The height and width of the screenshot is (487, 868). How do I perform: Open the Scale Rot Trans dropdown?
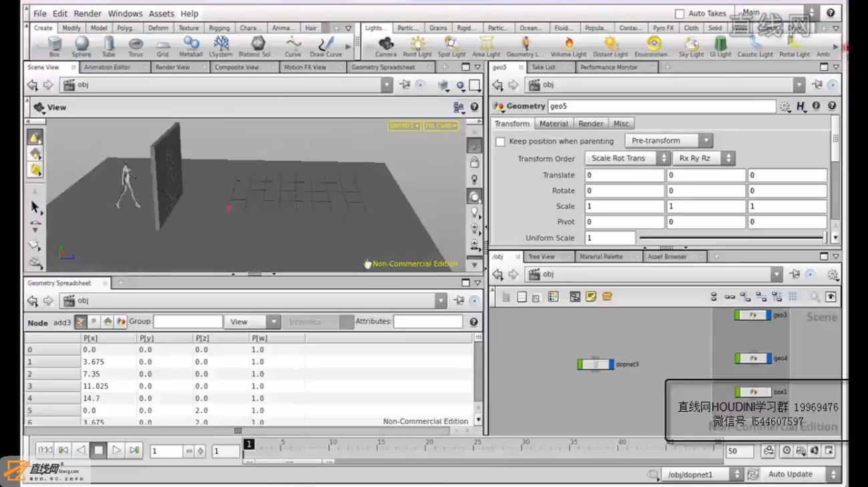(x=627, y=158)
